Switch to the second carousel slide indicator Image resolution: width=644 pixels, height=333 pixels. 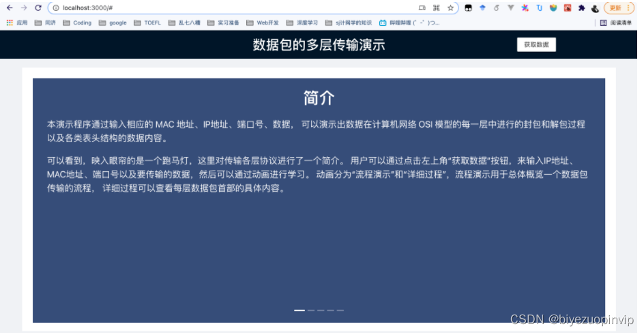[311, 310]
